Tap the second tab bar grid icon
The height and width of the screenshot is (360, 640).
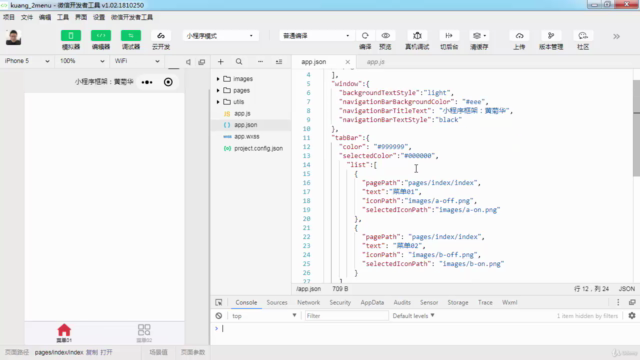click(144, 333)
